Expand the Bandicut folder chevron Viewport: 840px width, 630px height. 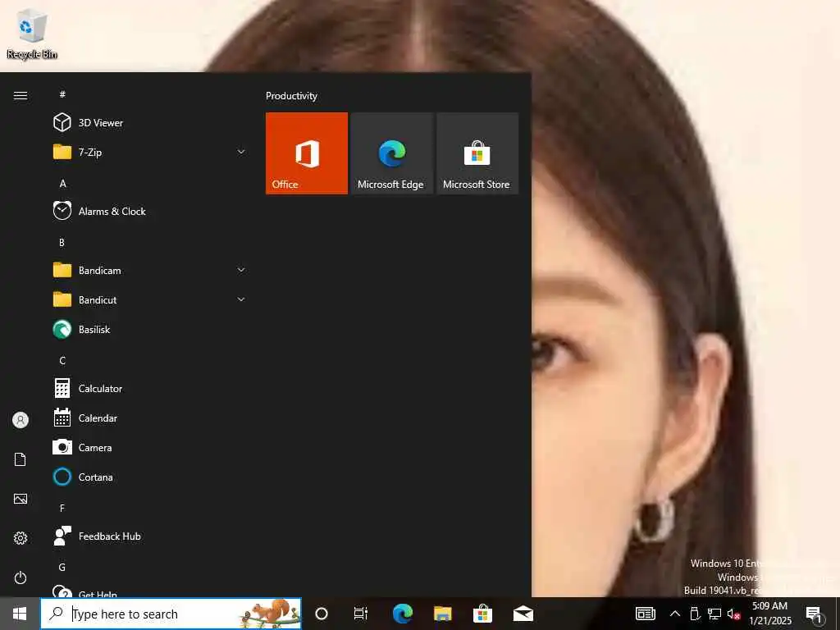pos(241,299)
